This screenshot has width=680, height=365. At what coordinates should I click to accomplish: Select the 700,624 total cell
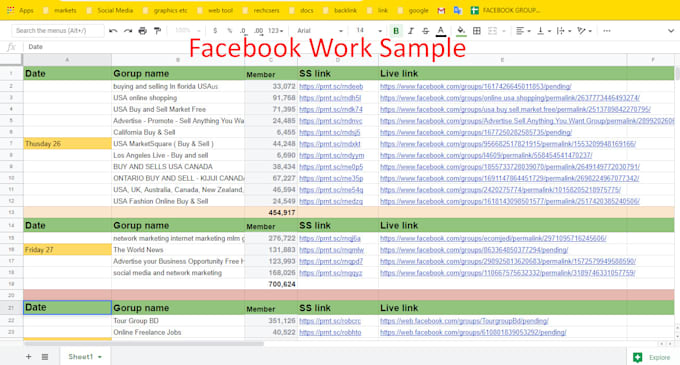[x=271, y=284]
